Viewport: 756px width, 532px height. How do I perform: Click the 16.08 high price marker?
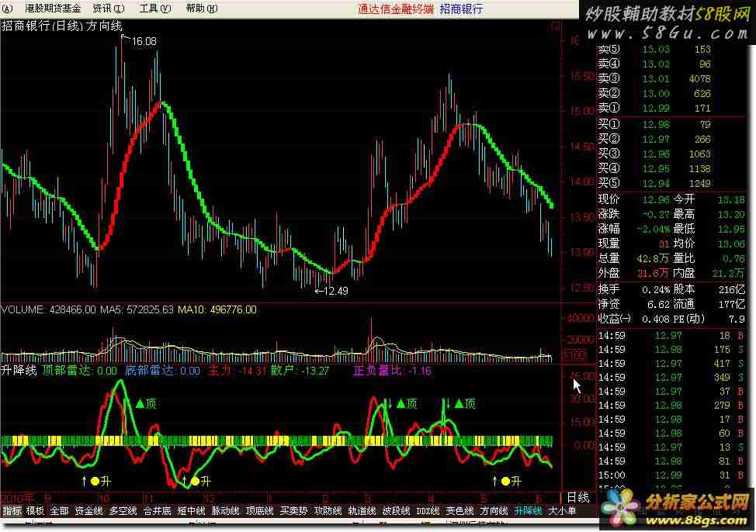[x=144, y=41]
